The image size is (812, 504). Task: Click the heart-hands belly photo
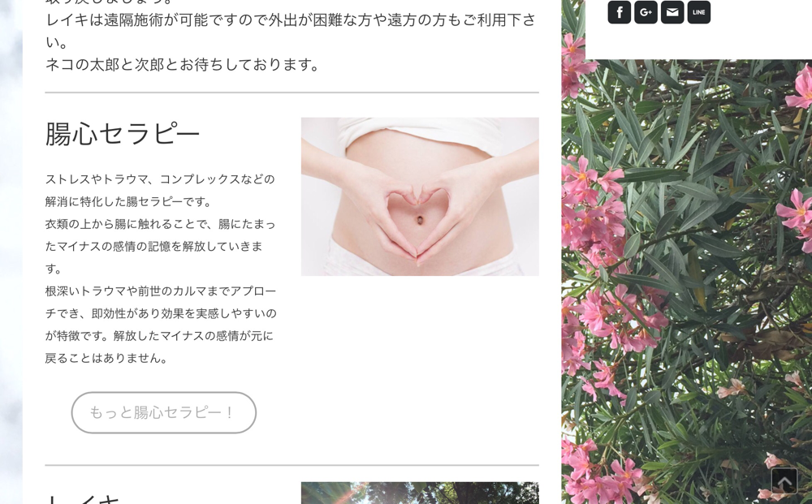click(420, 196)
